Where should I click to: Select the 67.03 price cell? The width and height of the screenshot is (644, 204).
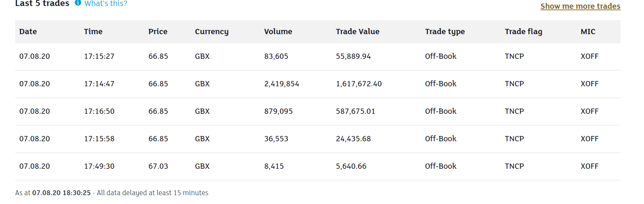158,166
